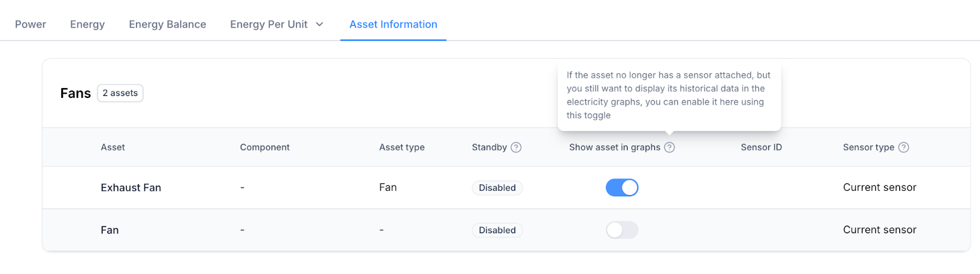Click the Sensor type help icon
The height and width of the screenshot is (274, 980).
903,147
